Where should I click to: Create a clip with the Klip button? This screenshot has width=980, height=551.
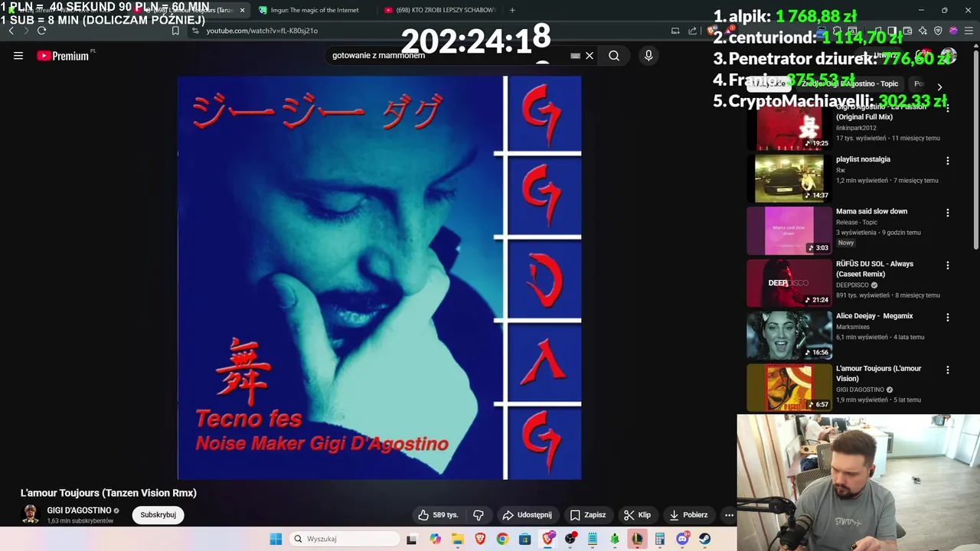click(x=637, y=515)
